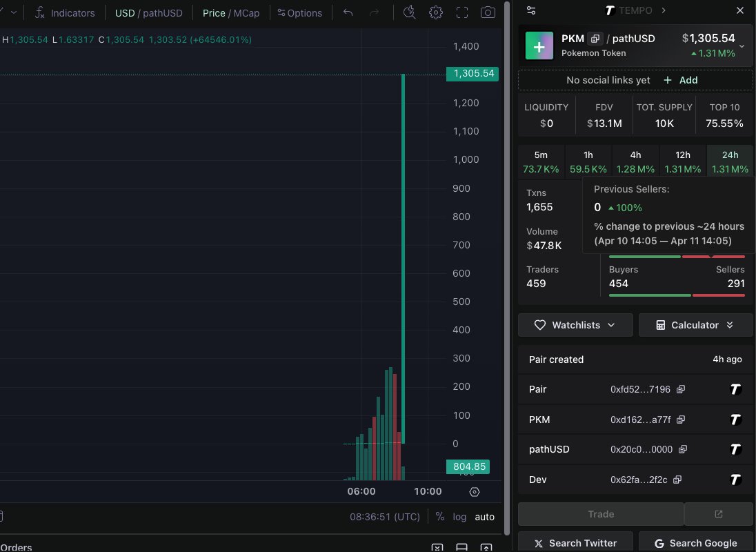Viewport: 756px width, 552px height.
Task: Open Pair address in Tempo explorer
Action: 735,389
